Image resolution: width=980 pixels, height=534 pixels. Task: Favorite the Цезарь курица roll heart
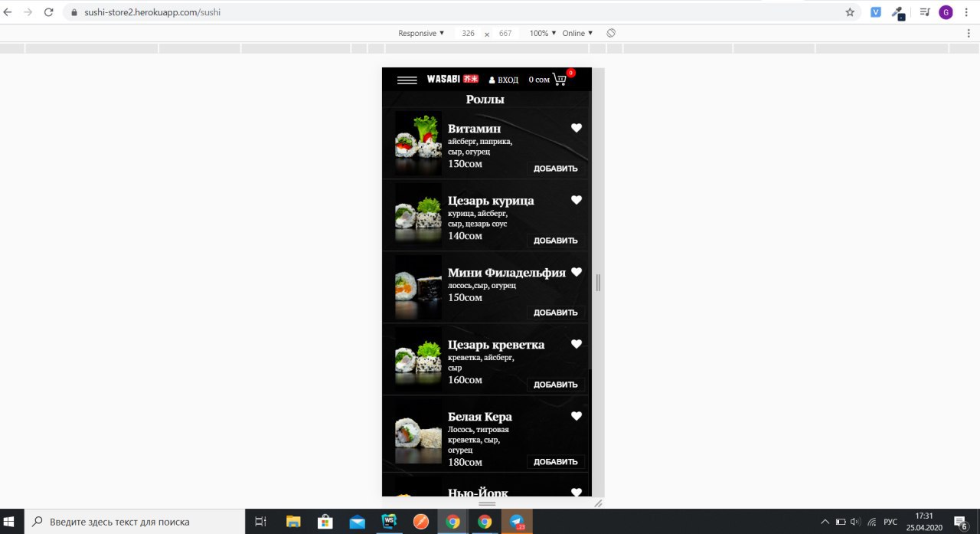click(577, 200)
